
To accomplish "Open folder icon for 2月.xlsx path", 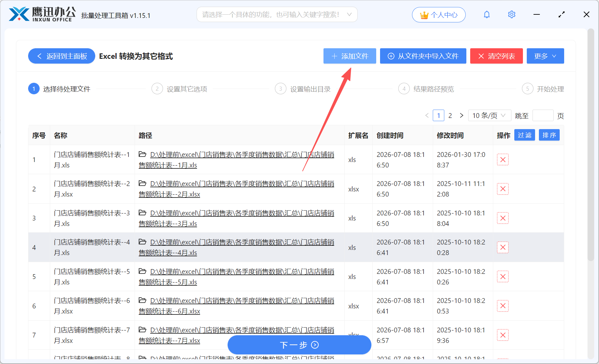I will (143, 183).
